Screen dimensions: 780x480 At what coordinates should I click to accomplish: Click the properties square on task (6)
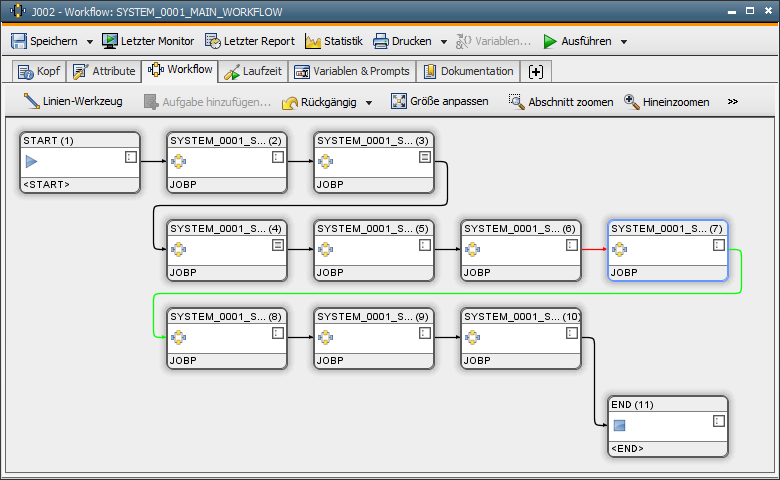[572, 245]
